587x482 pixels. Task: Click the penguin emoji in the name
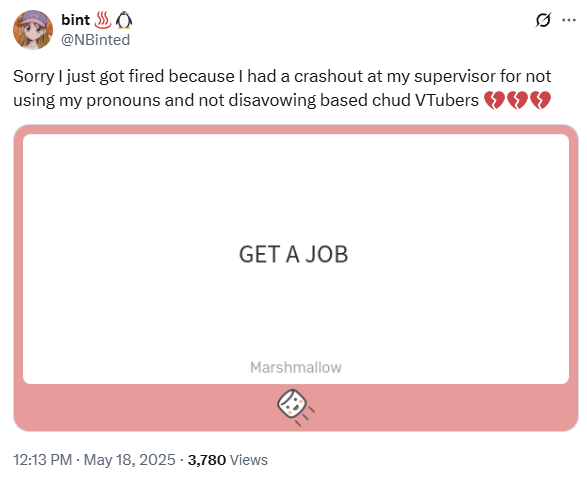(124, 20)
